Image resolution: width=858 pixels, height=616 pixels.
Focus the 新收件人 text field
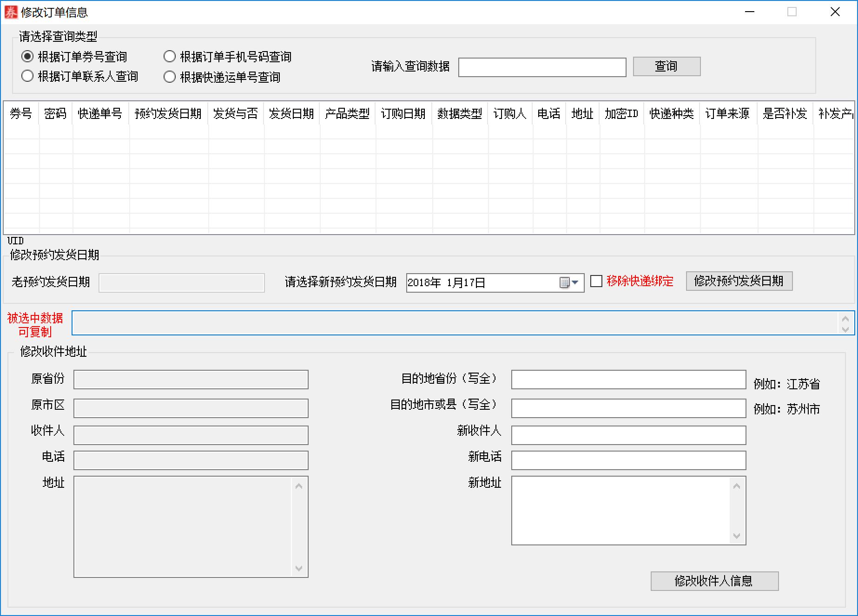[x=628, y=435]
